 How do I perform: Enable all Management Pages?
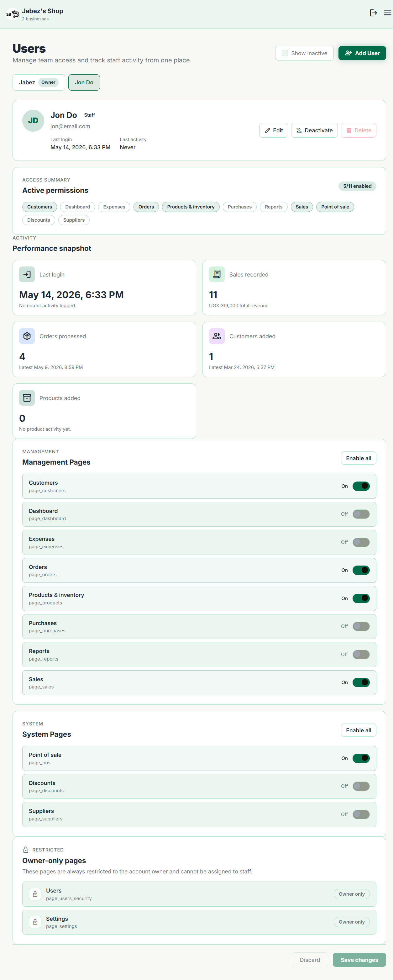pyautogui.click(x=359, y=458)
